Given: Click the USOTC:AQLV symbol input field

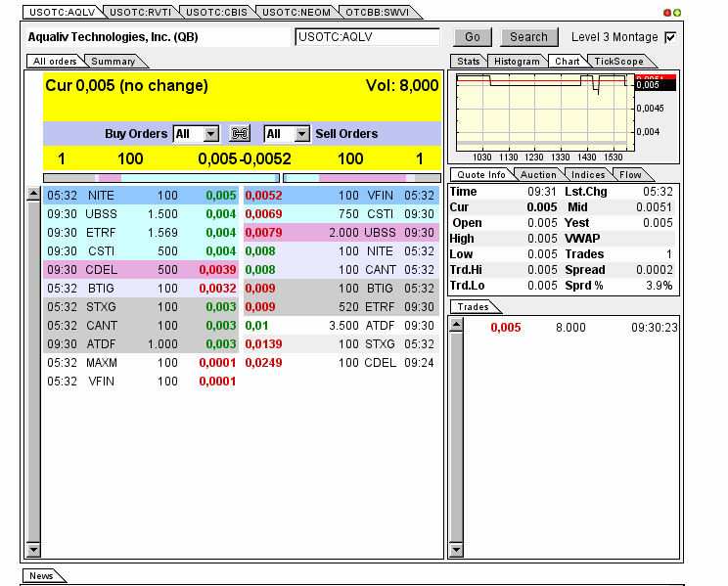Looking at the screenshot, I should tap(367, 37).
